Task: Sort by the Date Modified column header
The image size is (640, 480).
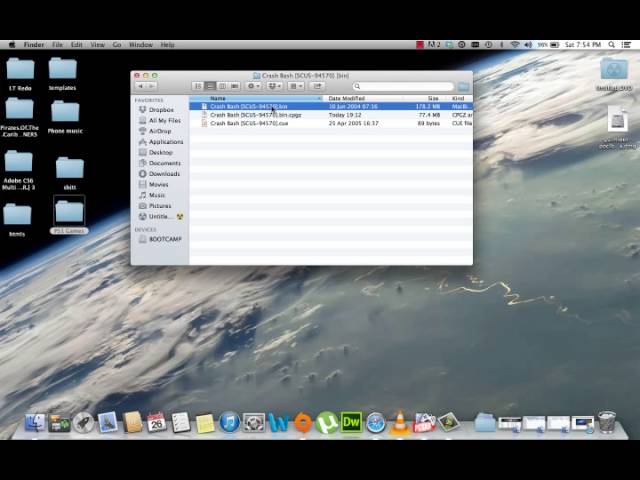Action: (x=365, y=98)
